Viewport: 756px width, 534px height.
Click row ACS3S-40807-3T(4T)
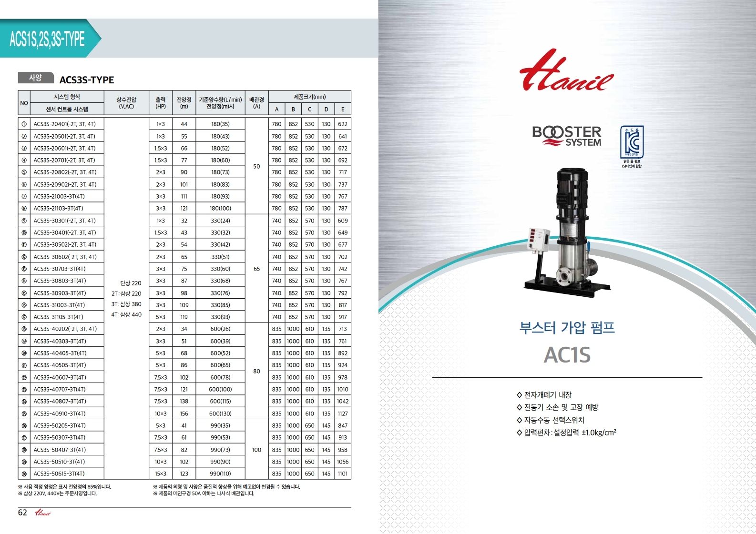(184, 401)
